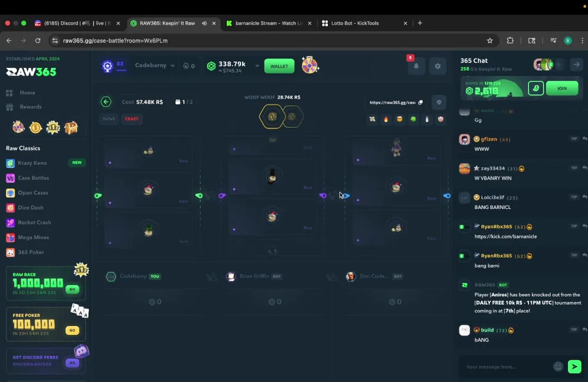Open the kick.com/barnanicle chat link
This screenshot has width=588, height=382.
click(506, 237)
